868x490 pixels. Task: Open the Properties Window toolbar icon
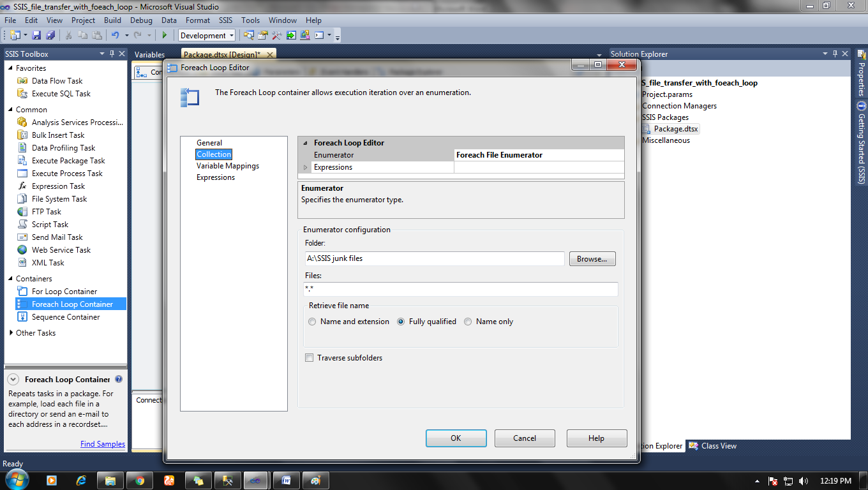[263, 35]
